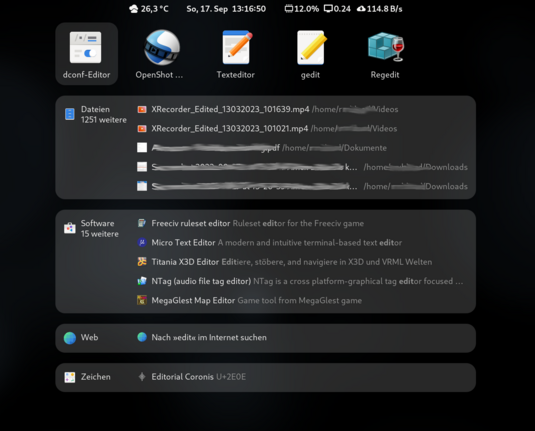Click the Freeciv ruleset editor icon

coord(142,223)
